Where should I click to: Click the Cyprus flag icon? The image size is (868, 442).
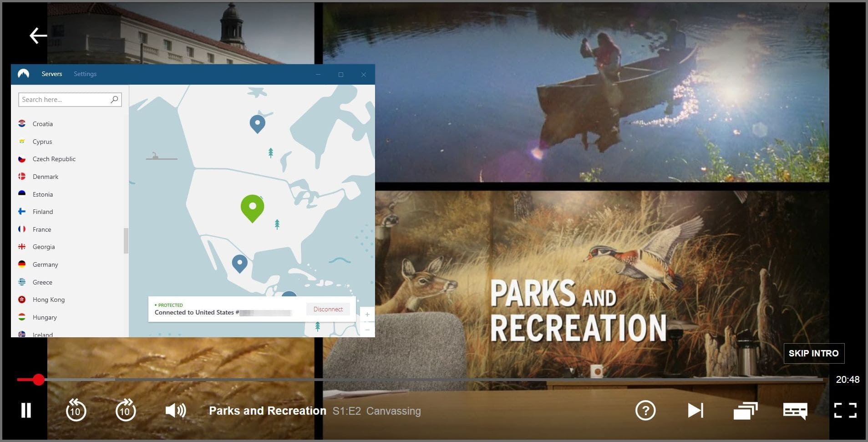point(22,141)
